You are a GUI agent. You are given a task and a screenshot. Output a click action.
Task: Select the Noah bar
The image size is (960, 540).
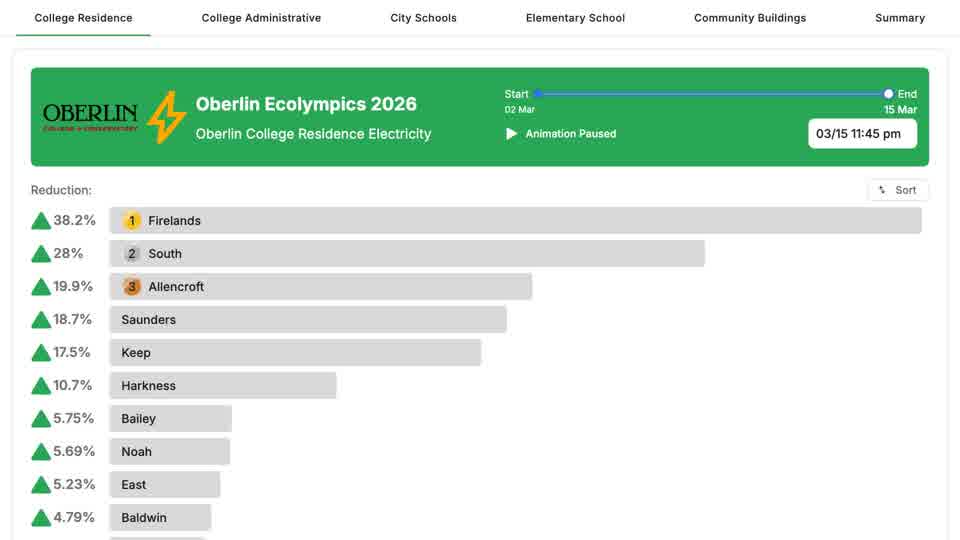tap(170, 452)
